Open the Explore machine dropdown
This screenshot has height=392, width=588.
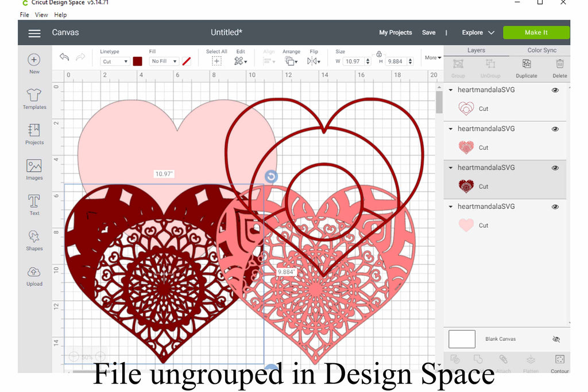[478, 33]
